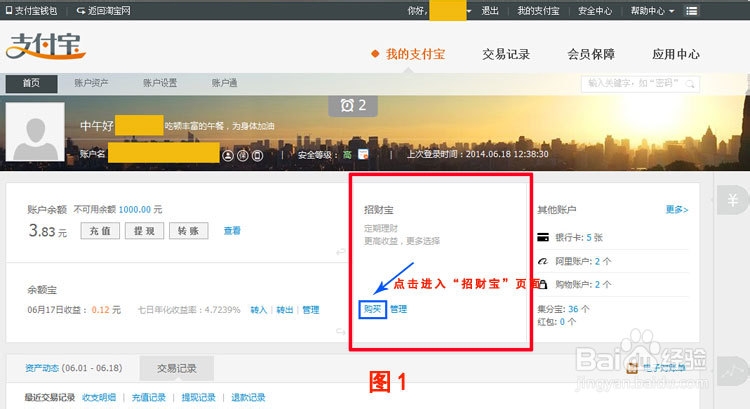Open 我的支付宝 link in top bar
Screen dimensions: 750x409
pos(538,11)
